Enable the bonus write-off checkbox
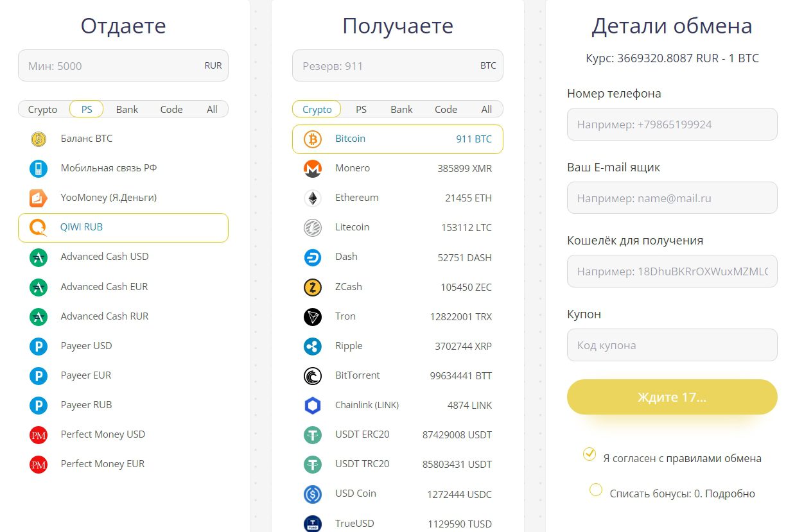 [596, 490]
